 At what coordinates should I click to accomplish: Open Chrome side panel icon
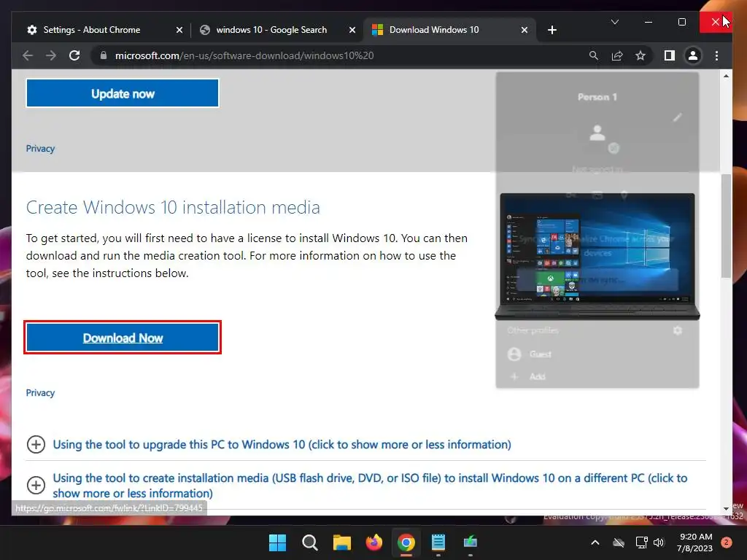click(670, 55)
